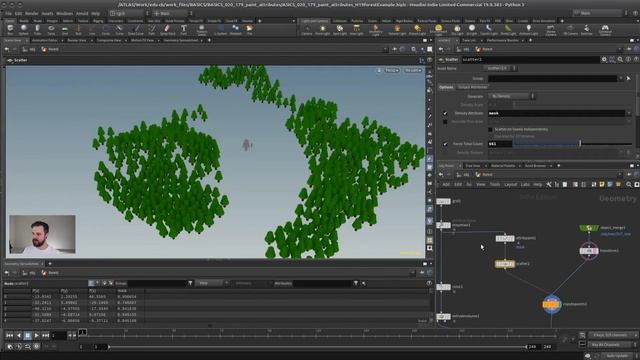
Task: Toggle Density Attribute checkbox
Action: (445, 113)
